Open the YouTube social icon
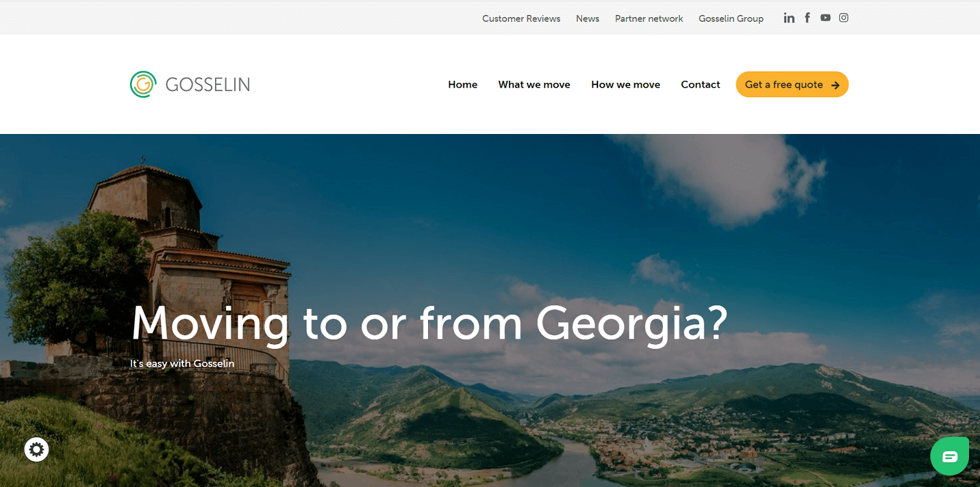The width and height of the screenshot is (980, 487). coord(826,18)
